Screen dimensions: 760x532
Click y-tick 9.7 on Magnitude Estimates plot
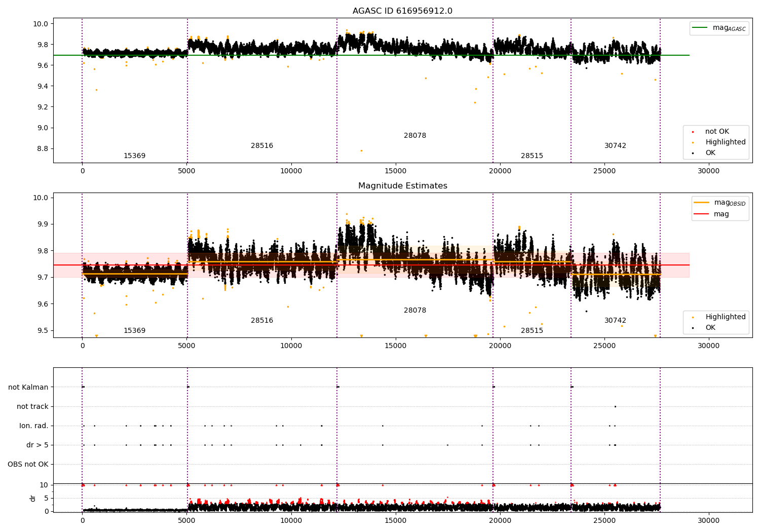click(x=41, y=278)
